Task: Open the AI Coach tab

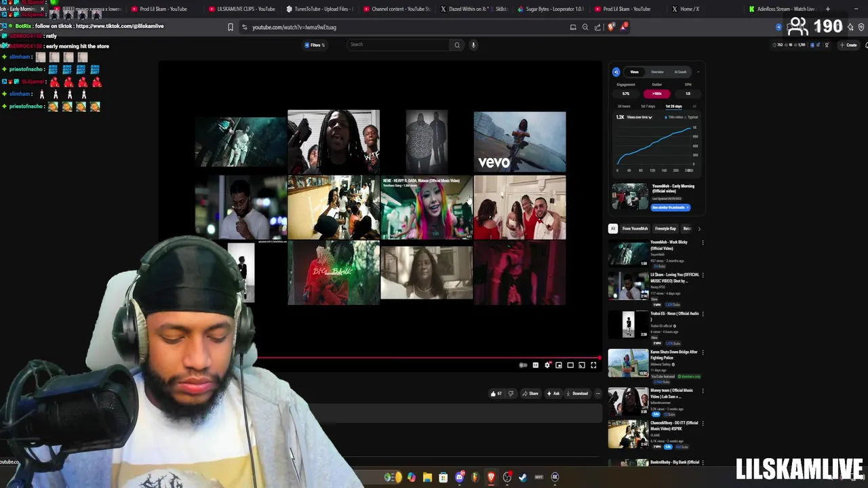Action: click(x=680, y=72)
